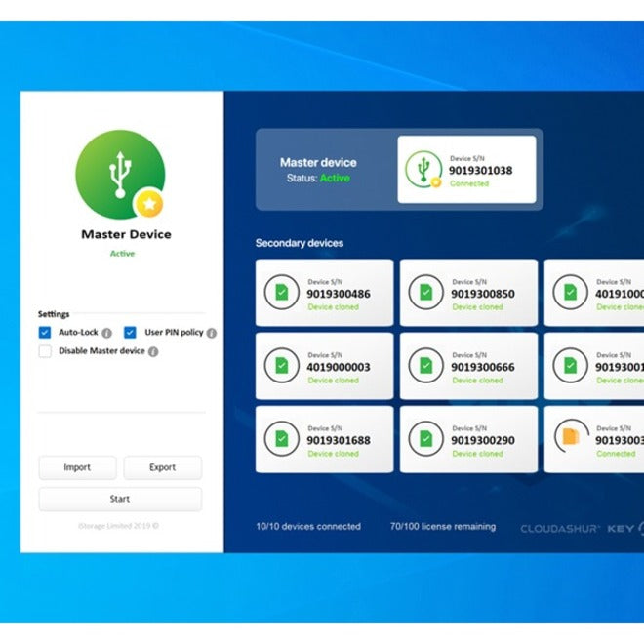Viewport: 644px width, 644px height.
Task: Uncheck the Auto-Lock checkbox
Action: 45,333
